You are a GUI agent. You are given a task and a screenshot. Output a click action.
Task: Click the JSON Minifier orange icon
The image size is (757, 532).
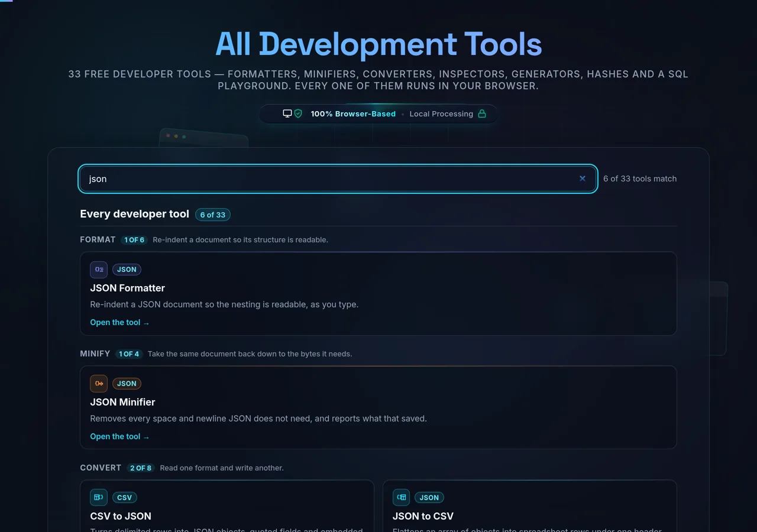99,384
